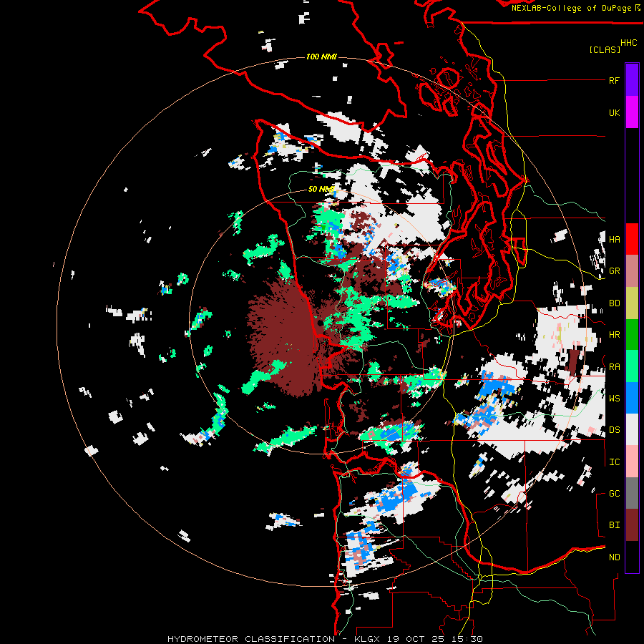Click the brown BI legend swatch
Viewport: 644px width, 644px height.
pyautogui.click(x=632, y=525)
